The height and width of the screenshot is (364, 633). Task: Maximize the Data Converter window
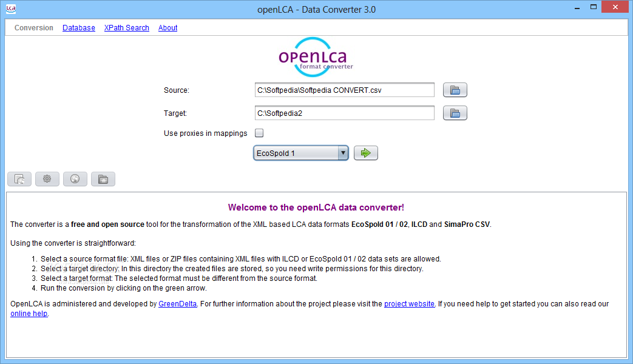[x=594, y=7]
